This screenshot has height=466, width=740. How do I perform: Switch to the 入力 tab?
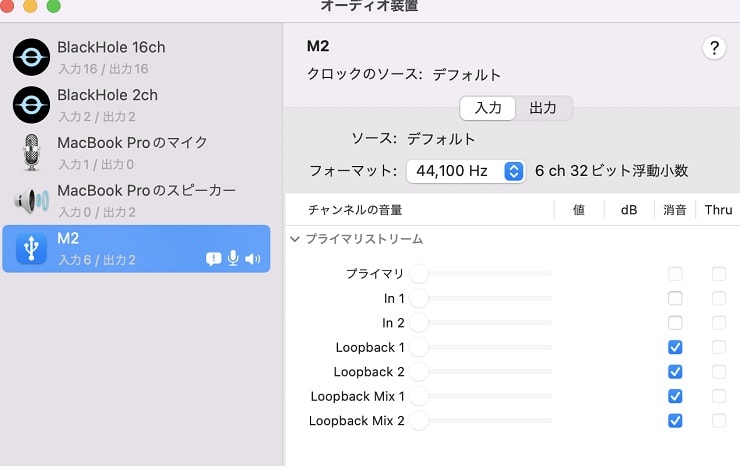point(488,108)
